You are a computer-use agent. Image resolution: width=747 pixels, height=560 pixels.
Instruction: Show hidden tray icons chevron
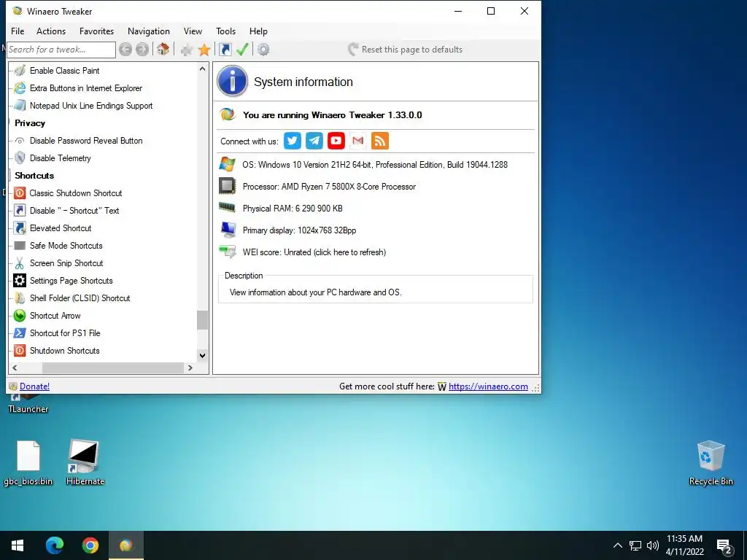click(x=617, y=545)
